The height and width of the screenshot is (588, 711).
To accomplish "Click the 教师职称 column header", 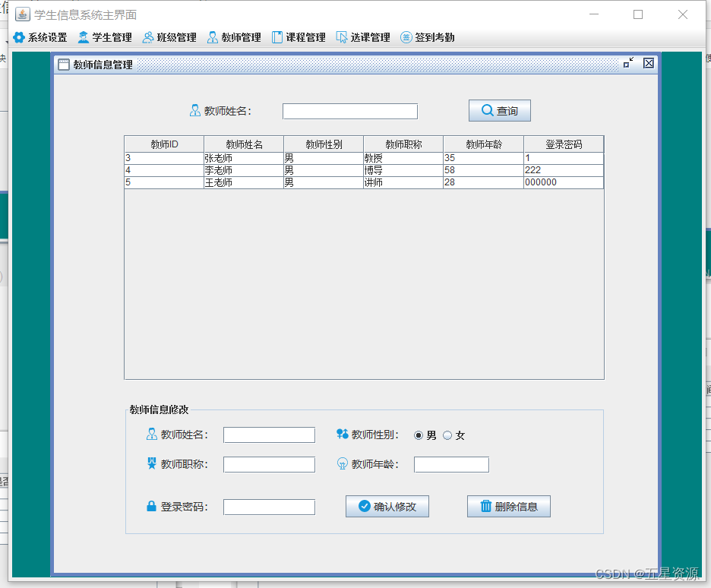I will click(403, 144).
